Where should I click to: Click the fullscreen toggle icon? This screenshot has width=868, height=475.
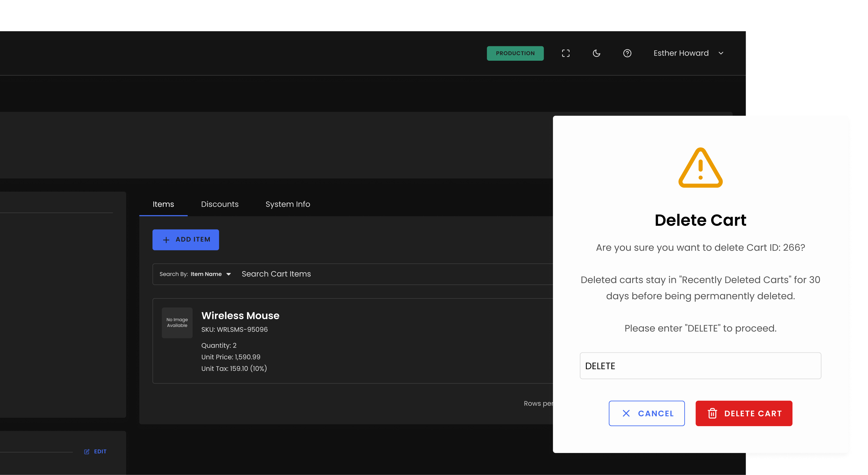(x=566, y=53)
